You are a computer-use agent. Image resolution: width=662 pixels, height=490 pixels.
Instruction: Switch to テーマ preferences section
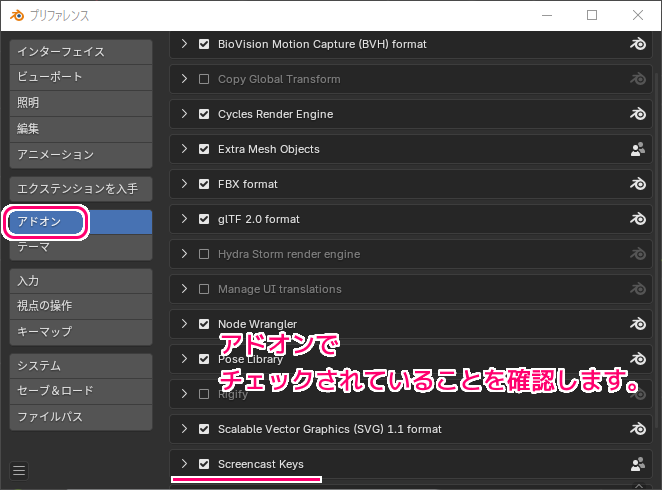tap(81, 247)
